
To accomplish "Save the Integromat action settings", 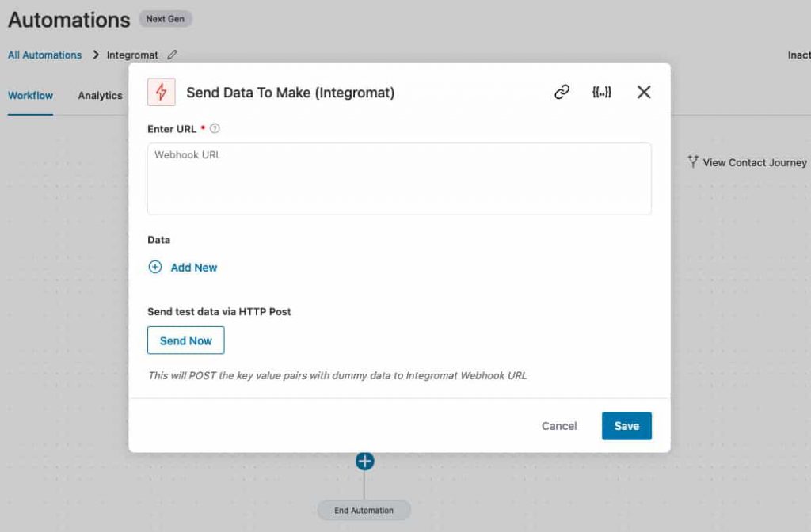I will tap(626, 426).
